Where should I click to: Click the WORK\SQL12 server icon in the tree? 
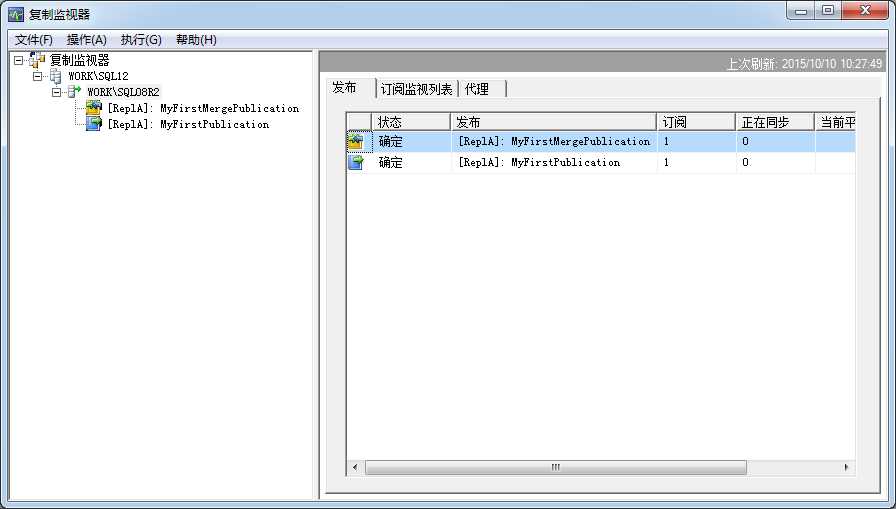(56, 76)
